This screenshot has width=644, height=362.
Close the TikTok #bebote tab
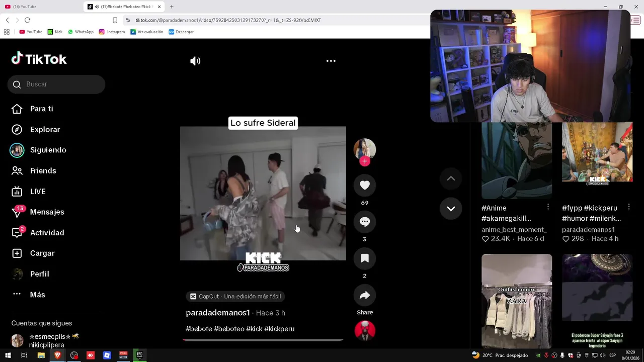click(159, 7)
